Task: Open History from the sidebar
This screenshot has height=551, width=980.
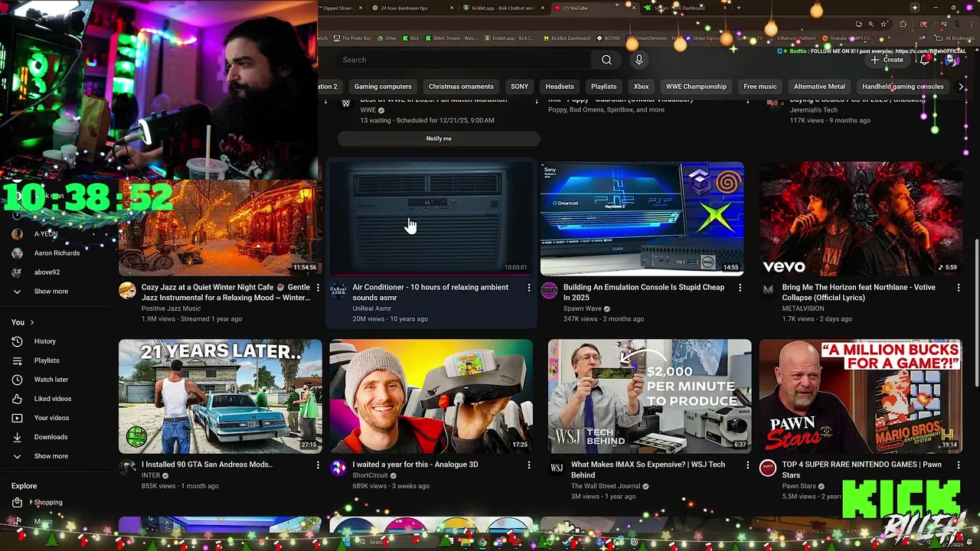Action: pyautogui.click(x=44, y=341)
